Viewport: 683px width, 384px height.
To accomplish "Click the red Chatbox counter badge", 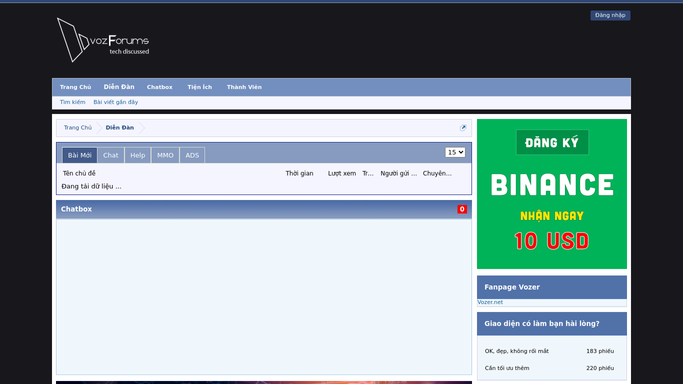I will tap(462, 209).
